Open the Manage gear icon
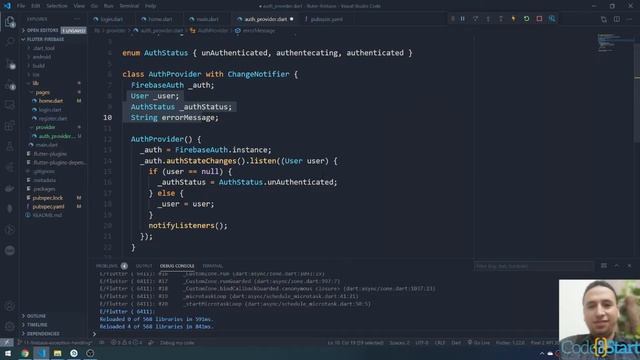Viewport: 640px width, 360px height. pyautogui.click(x=10, y=326)
